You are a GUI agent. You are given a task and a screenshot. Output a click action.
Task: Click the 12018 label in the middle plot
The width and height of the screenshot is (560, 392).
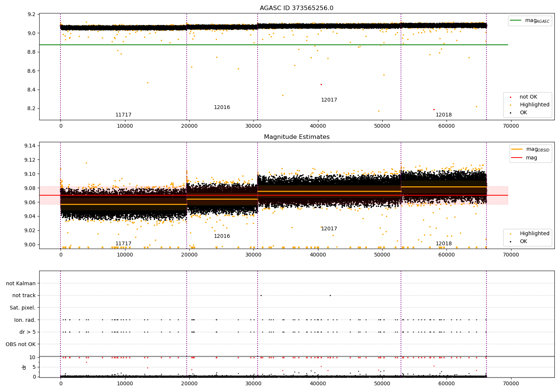coord(444,244)
